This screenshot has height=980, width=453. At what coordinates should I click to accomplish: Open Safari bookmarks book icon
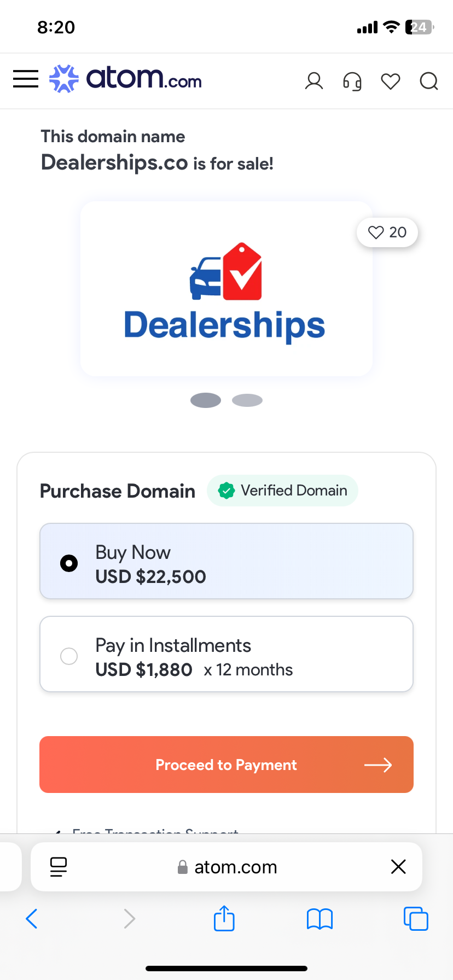pyautogui.click(x=320, y=919)
